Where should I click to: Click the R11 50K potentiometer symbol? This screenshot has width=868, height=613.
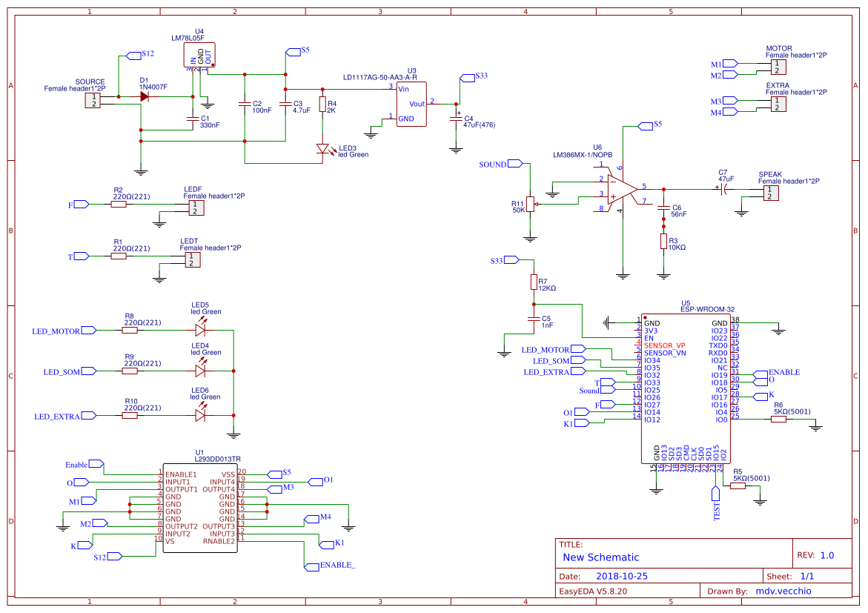[x=530, y=205]
